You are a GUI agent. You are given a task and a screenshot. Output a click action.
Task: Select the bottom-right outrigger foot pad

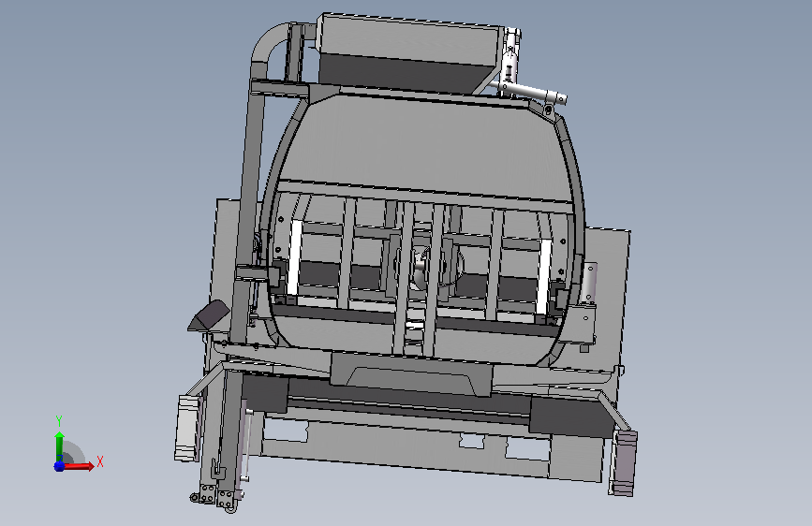(x=624, y=462)
